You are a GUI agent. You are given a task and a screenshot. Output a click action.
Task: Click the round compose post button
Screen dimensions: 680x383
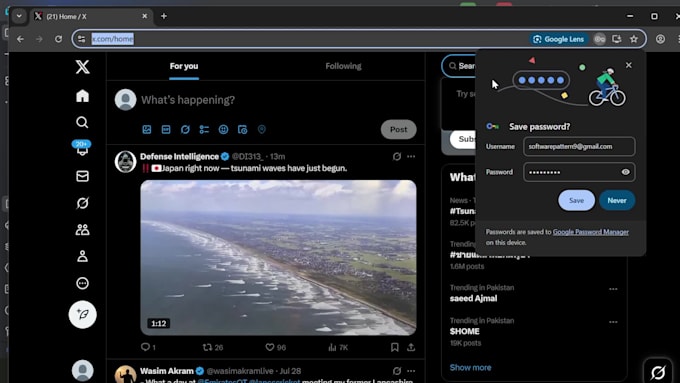(x=82, y=314)
